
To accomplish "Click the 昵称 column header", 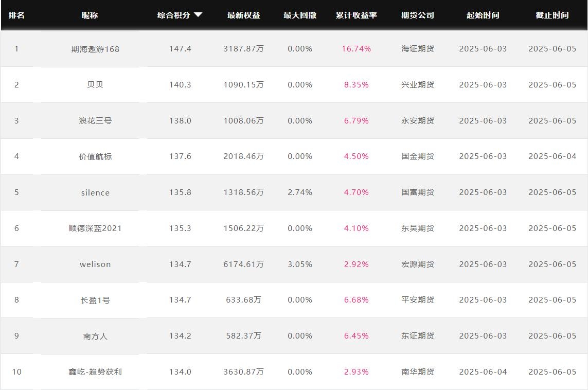I will [90, 15].
